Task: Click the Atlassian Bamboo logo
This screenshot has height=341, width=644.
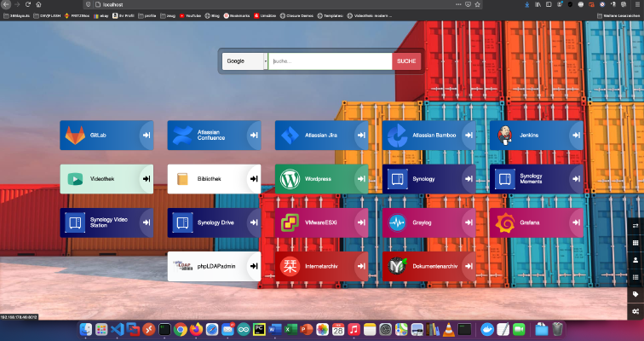Action: (x=397, y=136)
